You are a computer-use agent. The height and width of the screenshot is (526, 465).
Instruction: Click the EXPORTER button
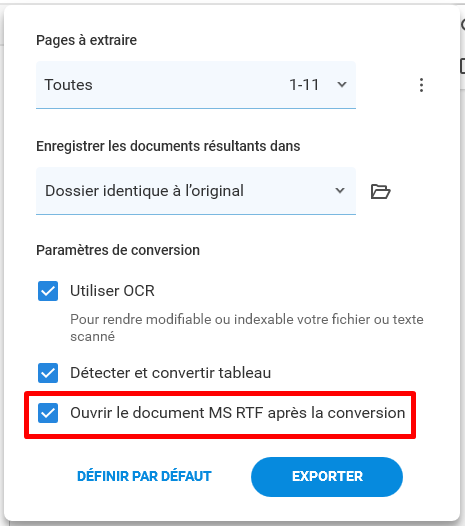(x=327, y=476)
